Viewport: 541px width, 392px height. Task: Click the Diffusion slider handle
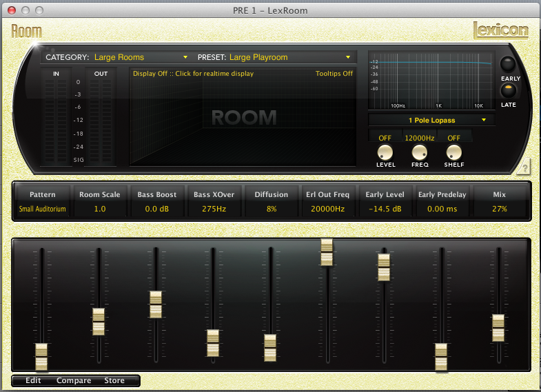click(x=270, y=348)
